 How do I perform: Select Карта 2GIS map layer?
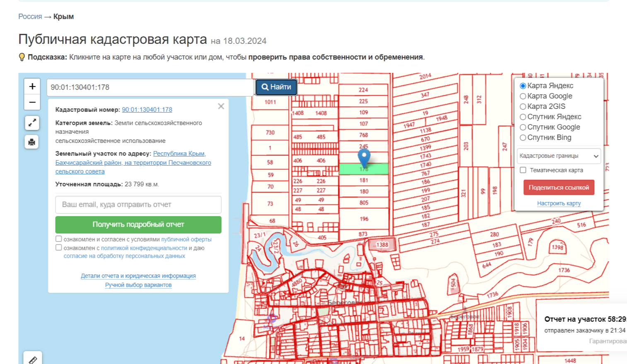[523, 106]
